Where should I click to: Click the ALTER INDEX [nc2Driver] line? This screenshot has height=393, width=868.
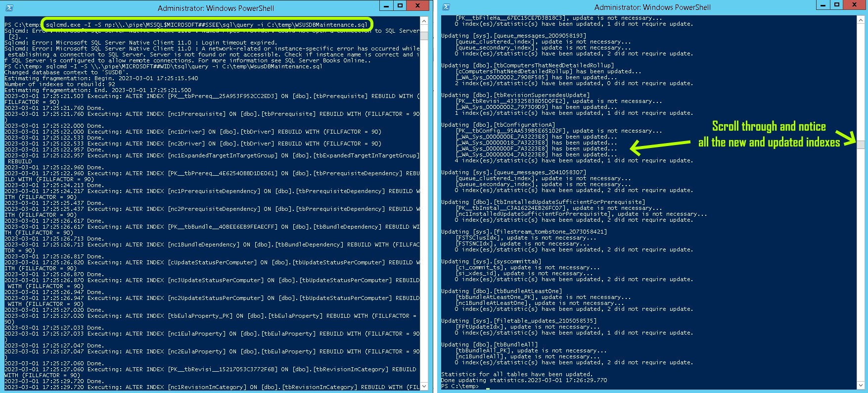(x=193, y=144)
